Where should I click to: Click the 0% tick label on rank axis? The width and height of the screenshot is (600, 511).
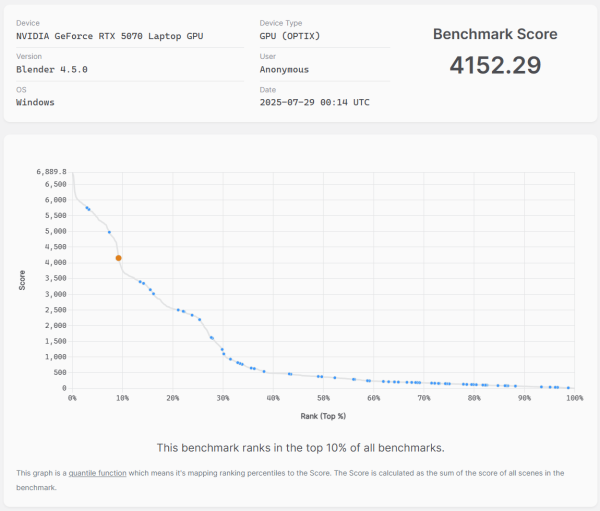pos(72,398)
